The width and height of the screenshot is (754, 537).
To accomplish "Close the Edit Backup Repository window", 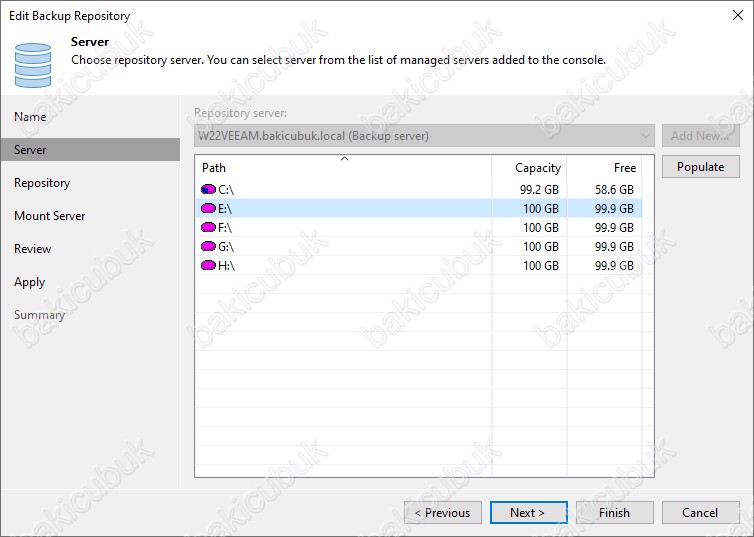I will (738, 15).
